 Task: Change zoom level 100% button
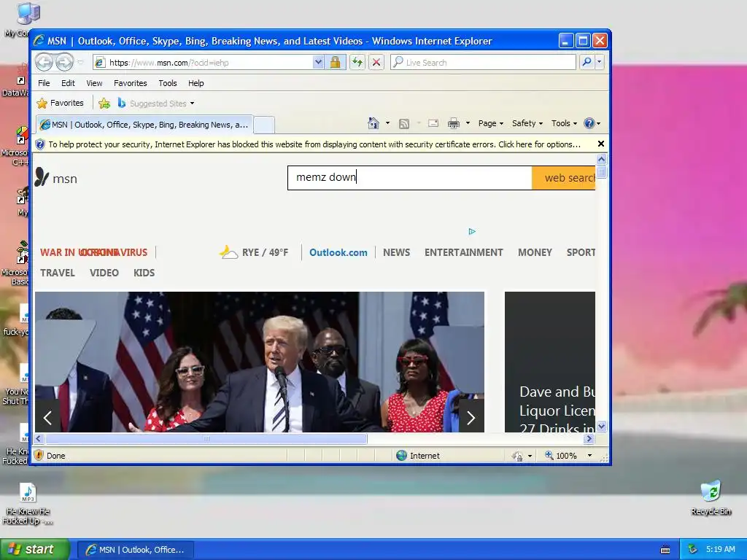[x=561, y=456]
